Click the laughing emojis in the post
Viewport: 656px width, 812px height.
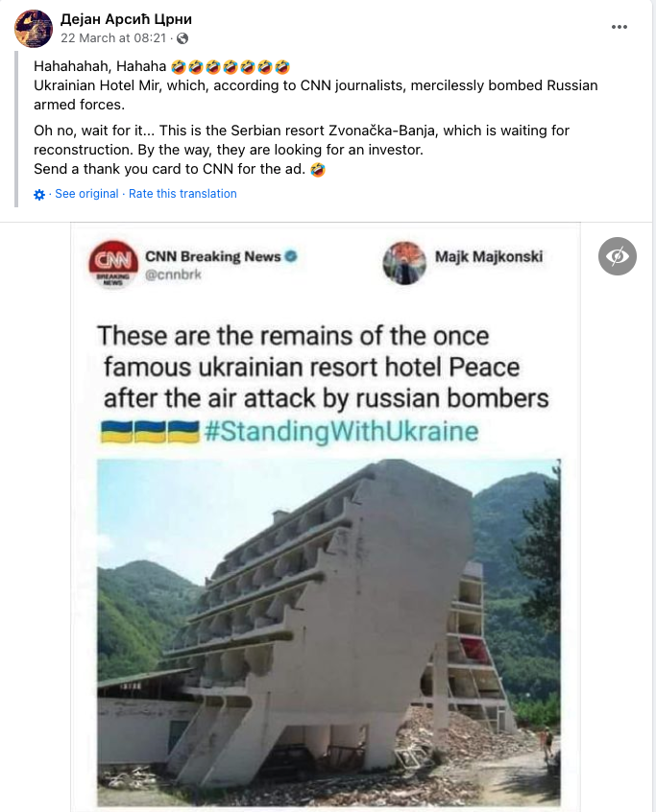[x=231, y=67]
